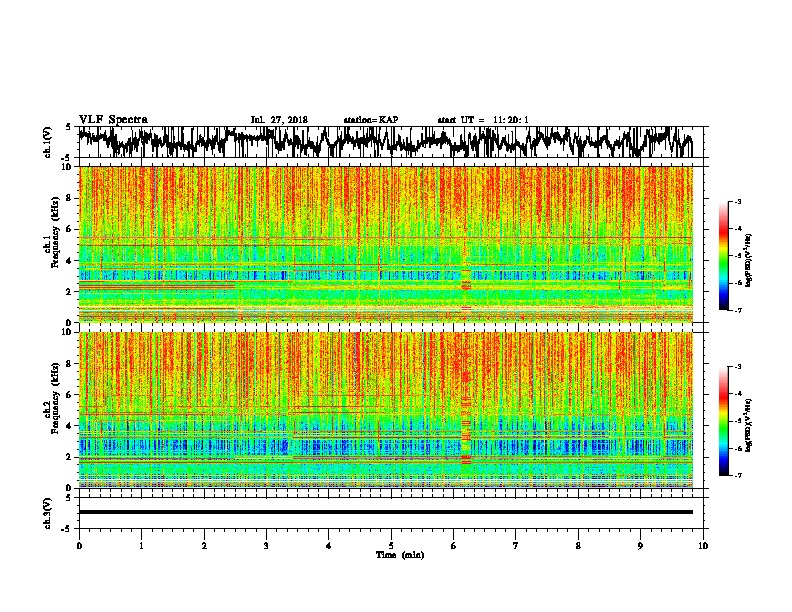The height and width of the screenshot is (612, 792).
Task: Click the "ch.3(V)" axis label
Action: click(x=47, y=513)
